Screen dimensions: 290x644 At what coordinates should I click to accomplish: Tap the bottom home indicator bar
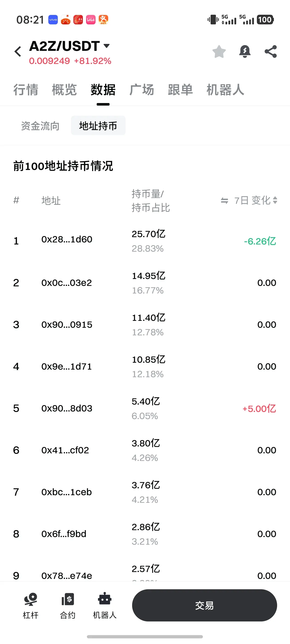(145, 636)
